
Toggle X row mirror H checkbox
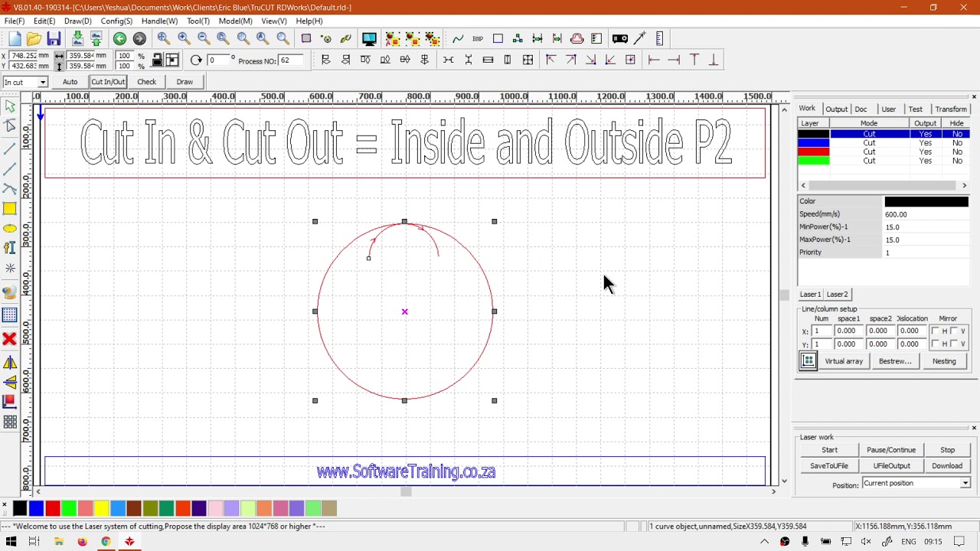tap(936, 331)
